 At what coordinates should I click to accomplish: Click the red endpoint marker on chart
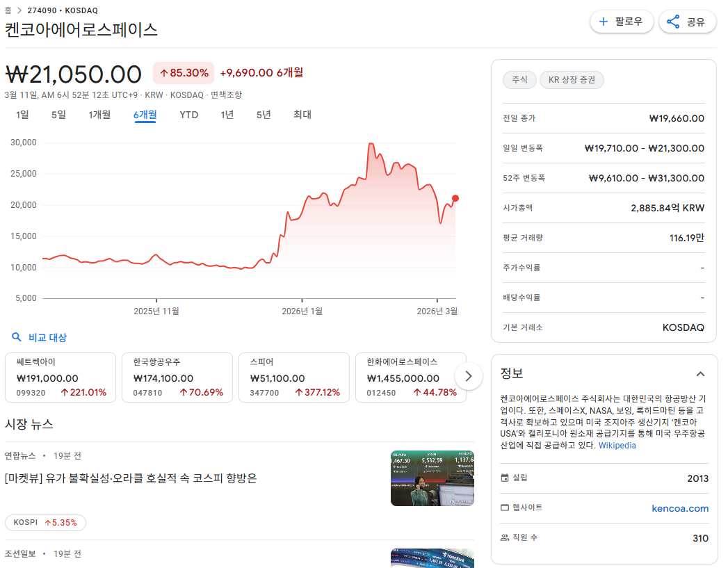[455, 199]
